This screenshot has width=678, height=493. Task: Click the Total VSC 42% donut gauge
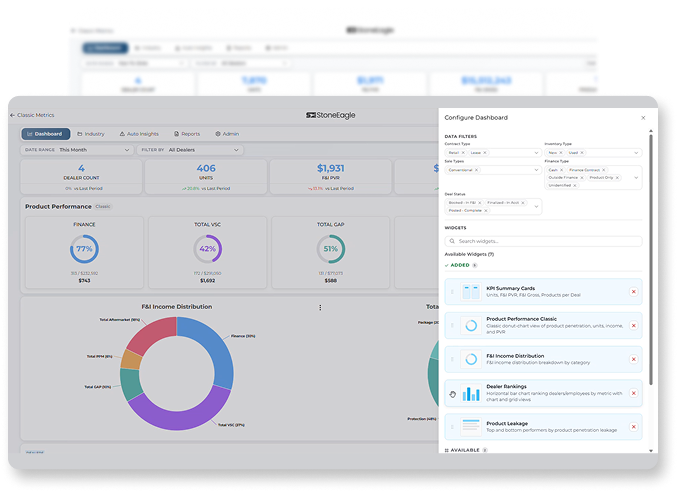208,249
